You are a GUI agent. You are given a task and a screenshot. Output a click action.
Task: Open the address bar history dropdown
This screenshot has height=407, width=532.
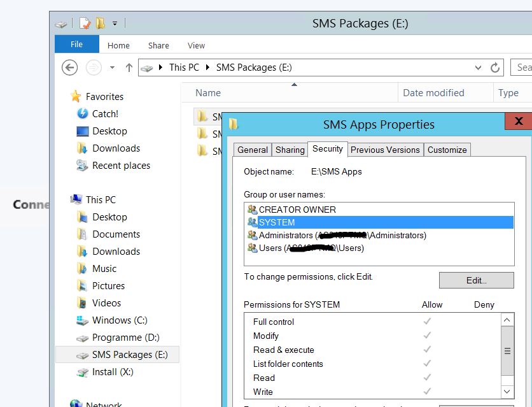[x=478, y=68]
